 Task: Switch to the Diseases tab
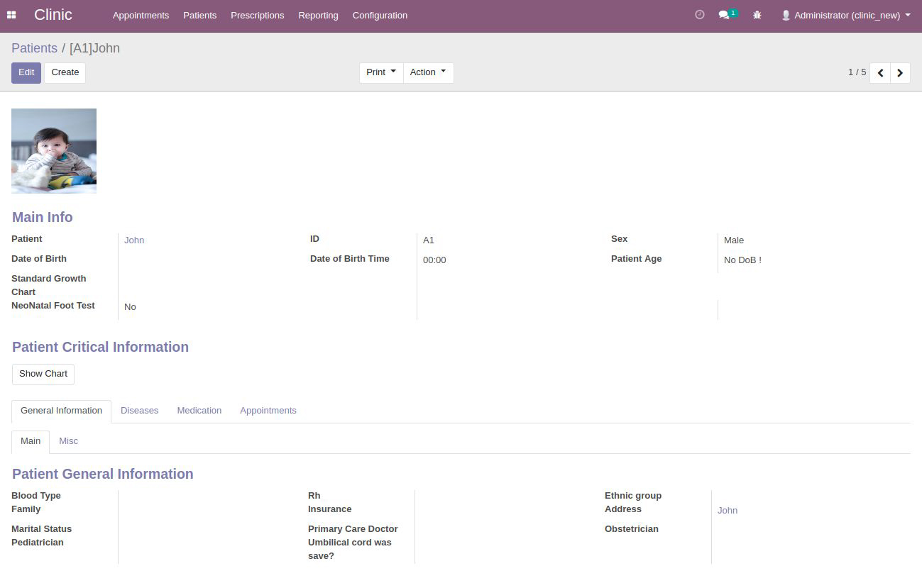pyautogui.click(x=139, y=411)
